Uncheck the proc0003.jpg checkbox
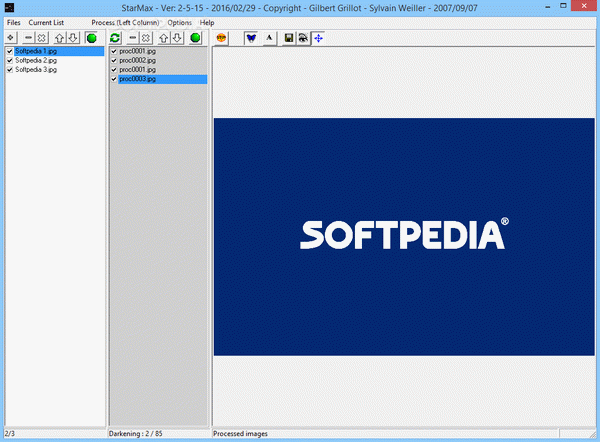The image size is (600, 442). tap(114, 79)
